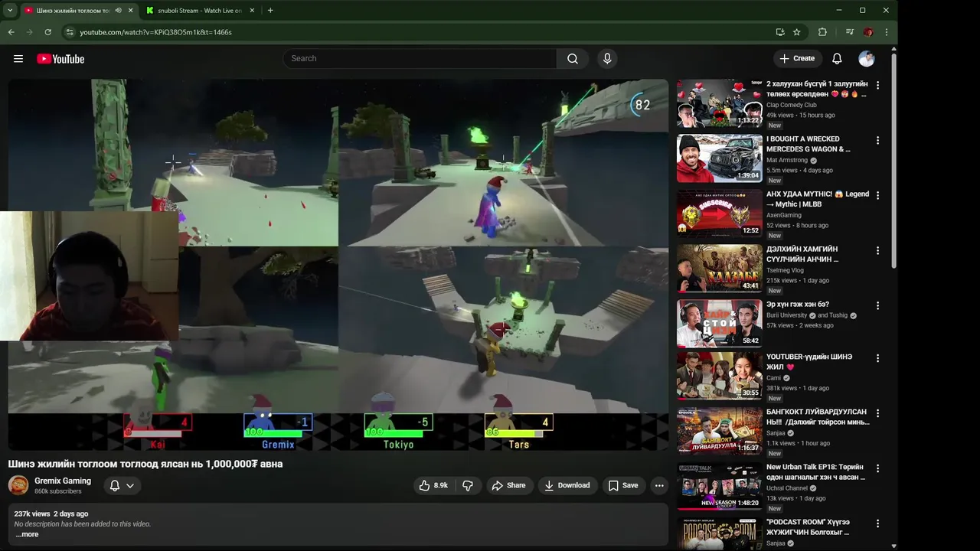The width and height of the screenshot is (980, 551).
Task: Open options for AxenGaming video
Action: (877, 196)
